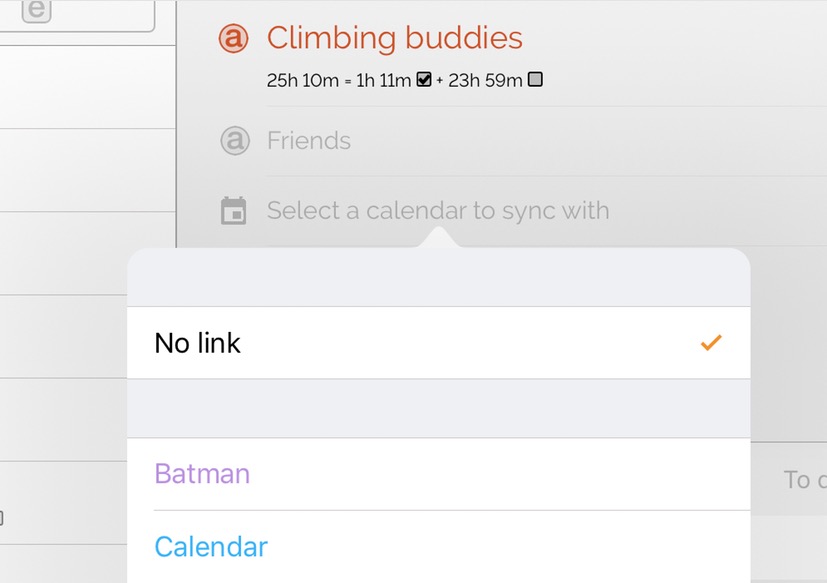Tap the orange @ icon beside Climbing buddies
Image resolution: width=827 pixels, height=583 pixels.
(x=233, y=38)
